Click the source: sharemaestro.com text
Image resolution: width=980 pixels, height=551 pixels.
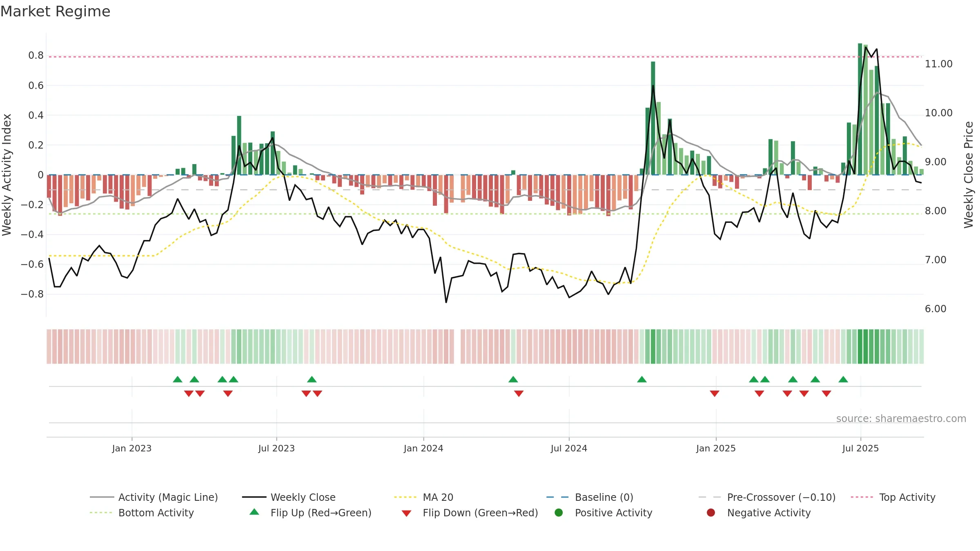(x=901, y=419)
